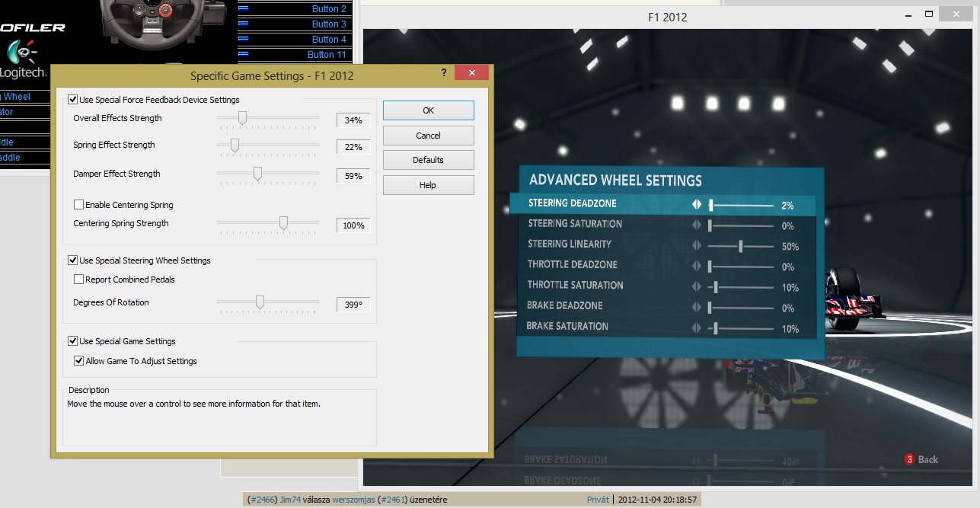Open the #2466 post link
This screenshot has width=980, height=508.
263,500
